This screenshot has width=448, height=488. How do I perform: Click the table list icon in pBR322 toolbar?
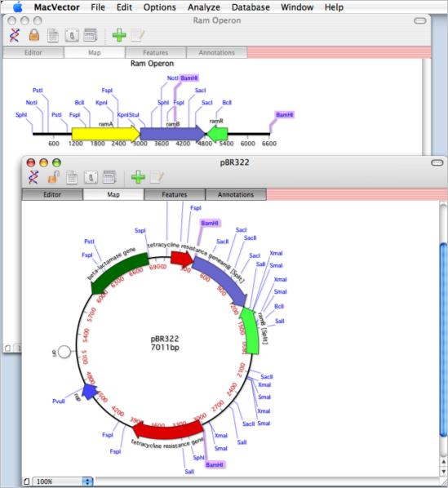click(x=109, y=177)
